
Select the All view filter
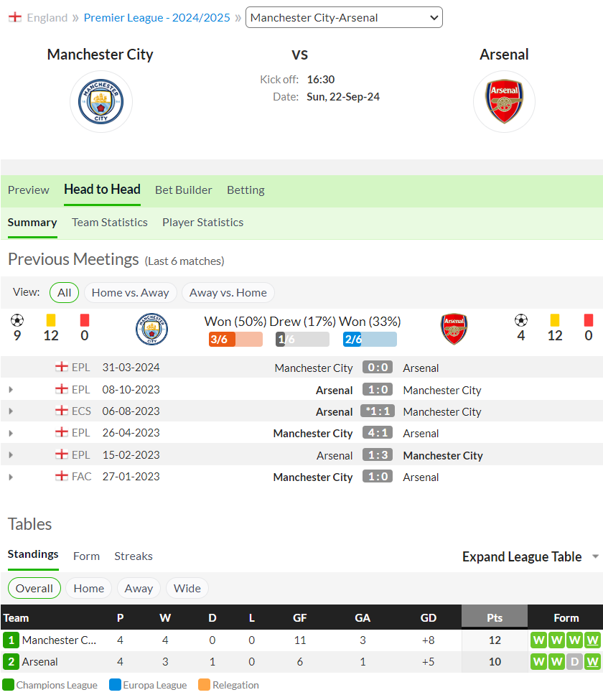pos(65,293)
